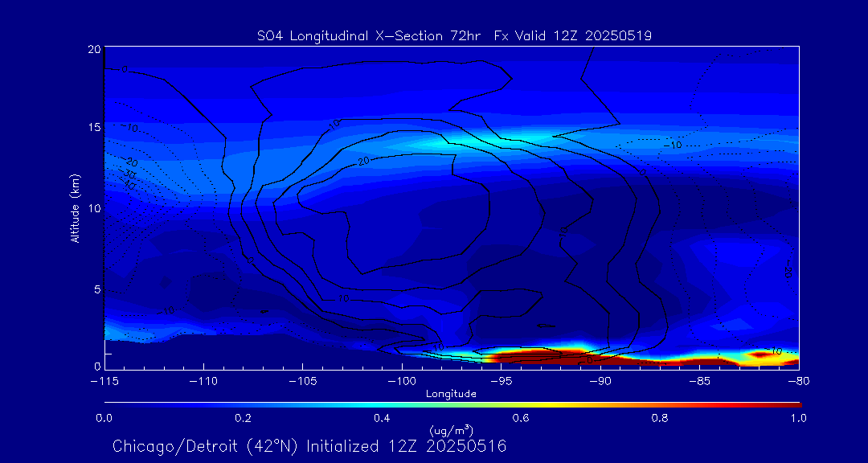Select the altitude axis tick label 20
Image resolution: width=868 pixels, height=463 pixels.
94,49
